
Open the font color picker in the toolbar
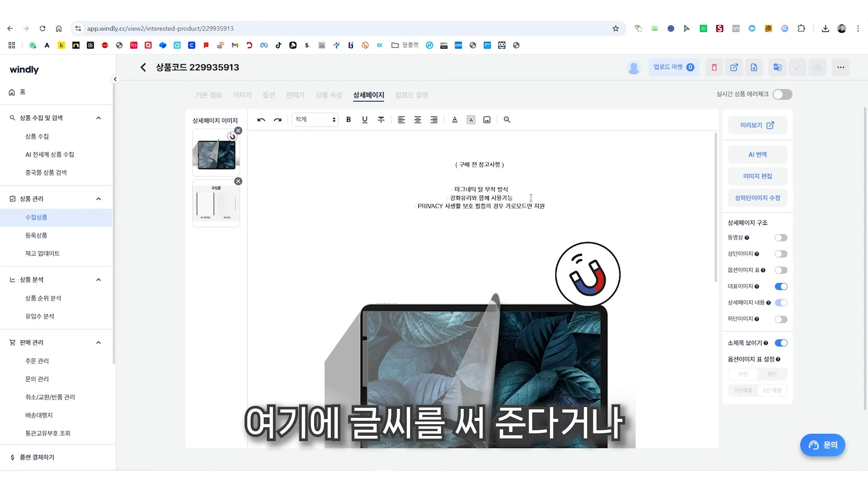pos(455,120)
